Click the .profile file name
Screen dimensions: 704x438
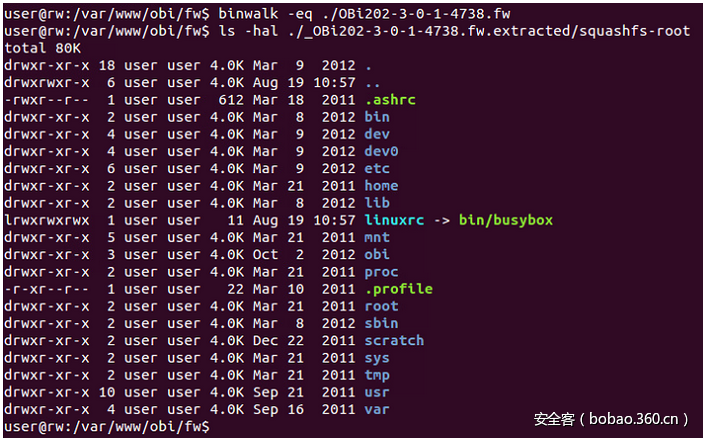pos(398,288)
